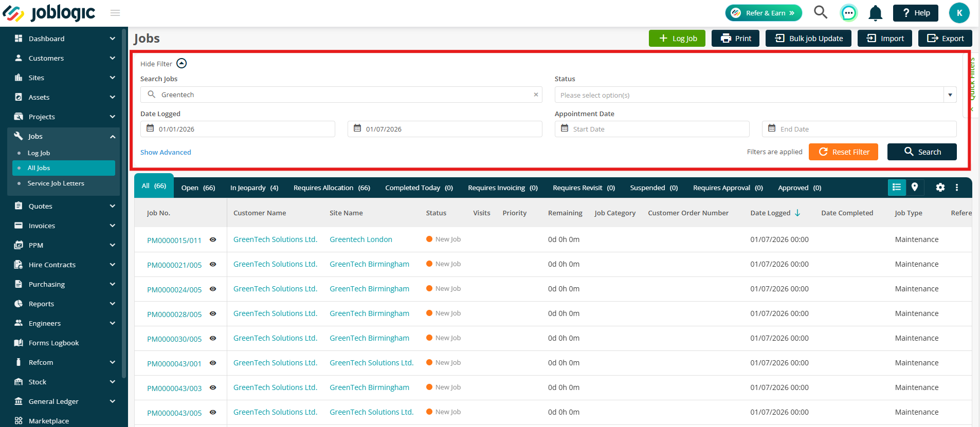The height and width of the screenshot is (427, 980).
Task: Open the chat bubble icon in header
Action: tap(848, 13)
